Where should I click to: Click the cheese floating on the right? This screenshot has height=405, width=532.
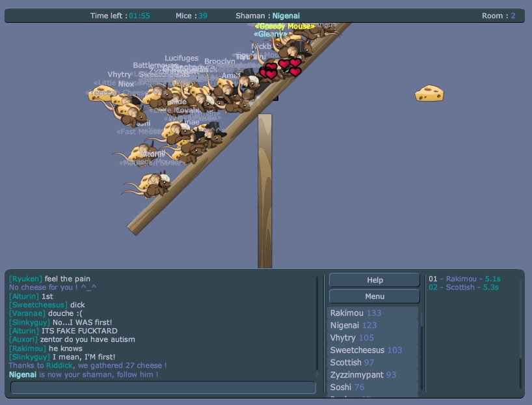point(429,93)
